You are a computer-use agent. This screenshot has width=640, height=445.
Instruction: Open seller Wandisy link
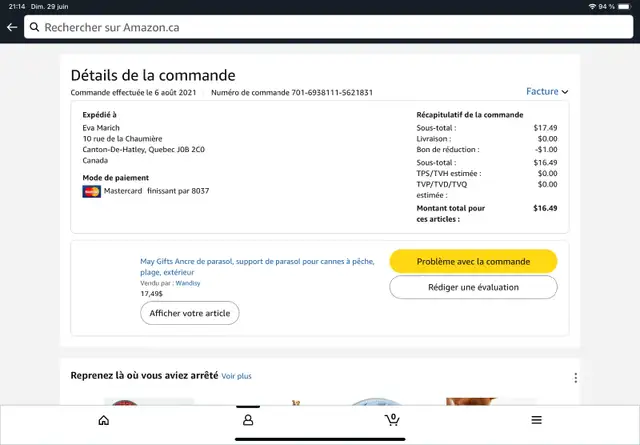(x=188, y=283)
